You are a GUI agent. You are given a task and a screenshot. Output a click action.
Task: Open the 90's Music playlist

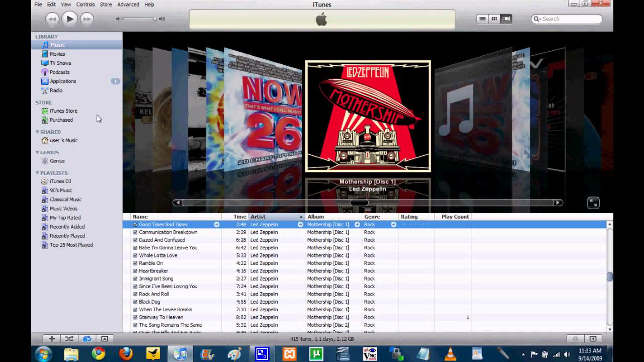pos(61,190)
